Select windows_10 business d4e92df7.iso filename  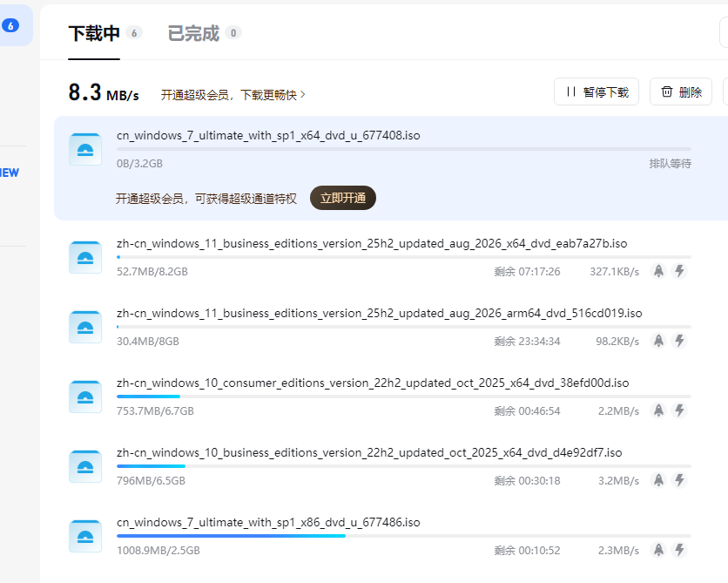[x=369, y=453]
